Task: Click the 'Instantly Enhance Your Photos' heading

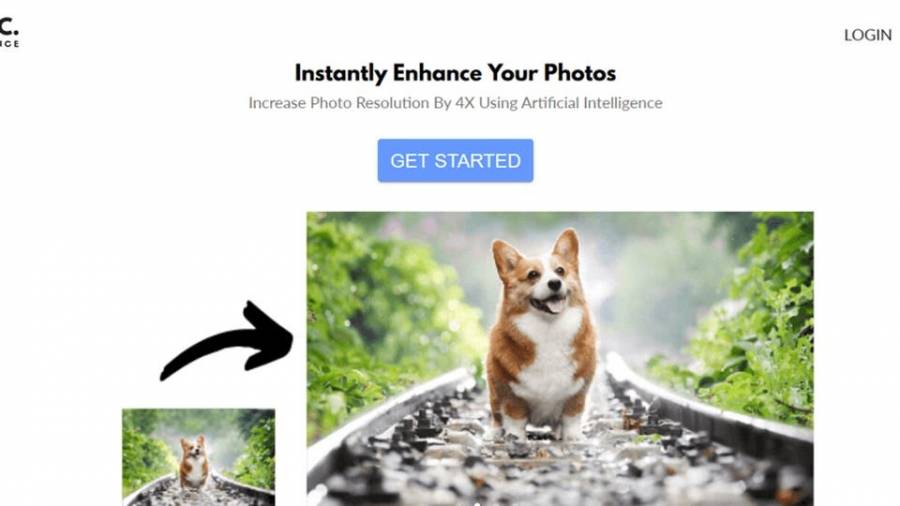Action: tap(455, 73)
